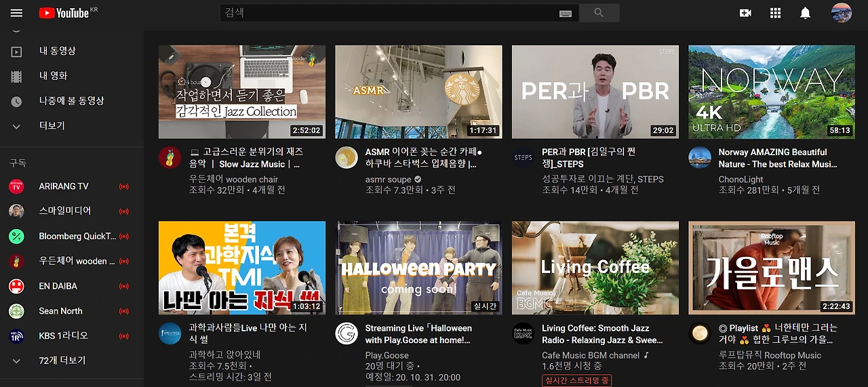Open the notifications bell
868x387 pixels.
[x=806, y=13]
